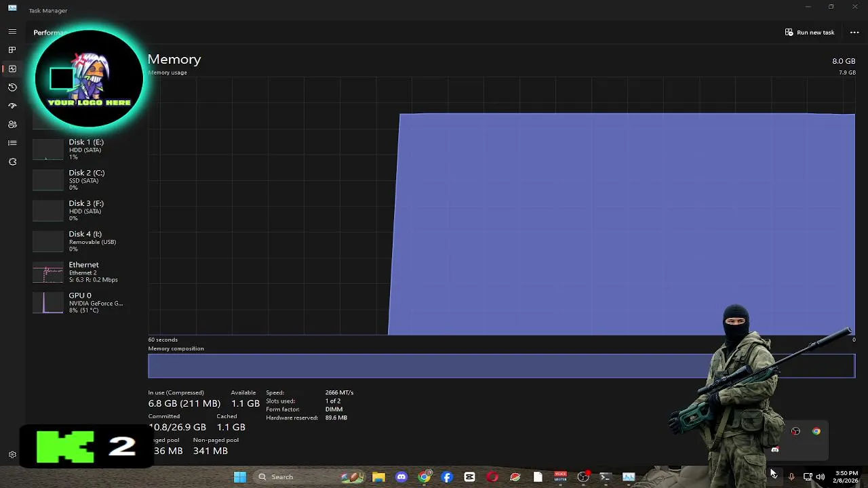This screenshot has height=488, width=868.
Task: Click the Speed '2666 MT/s' value
Action: [339, 392]
